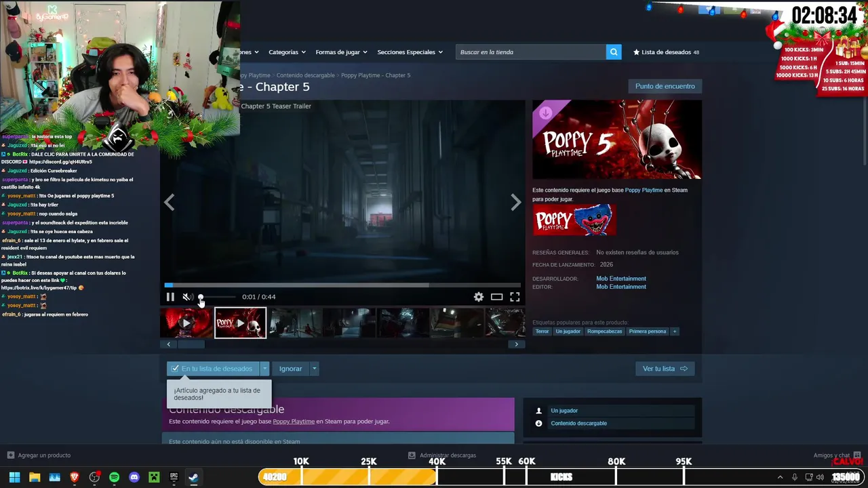868x488 pixels.
Task: Open the Secciones Especiales menu
Action: click(410, 52)
